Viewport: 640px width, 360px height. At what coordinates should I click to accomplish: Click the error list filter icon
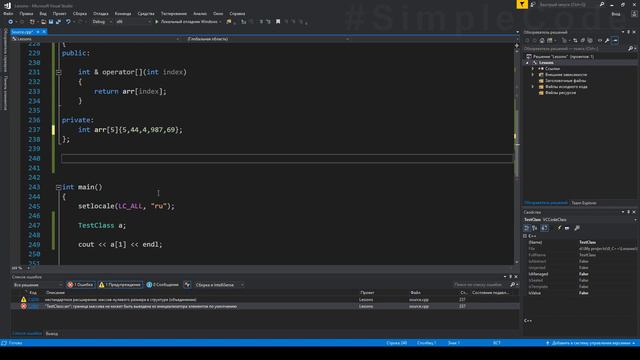[187, 284]
